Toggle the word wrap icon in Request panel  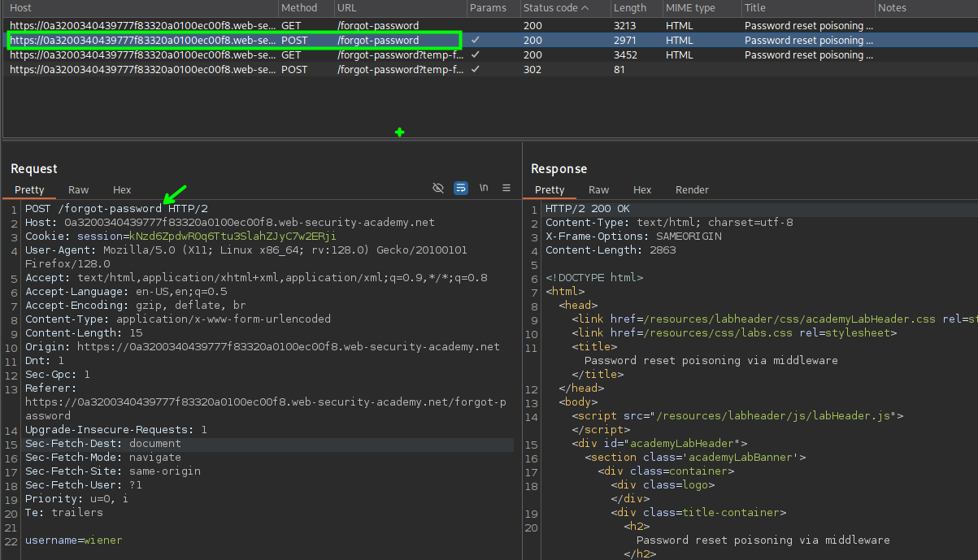(461, 189)
